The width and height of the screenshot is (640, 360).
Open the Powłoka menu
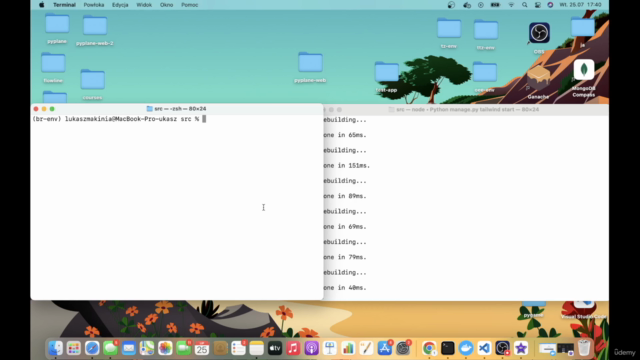pyautogui.click(x=94, y=5)
